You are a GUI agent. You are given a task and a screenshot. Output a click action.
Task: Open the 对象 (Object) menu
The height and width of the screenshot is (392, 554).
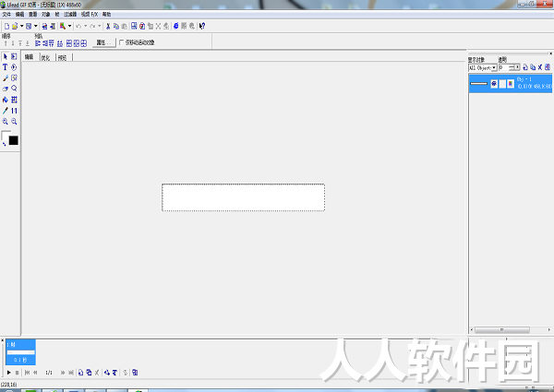tap(45, 15)
